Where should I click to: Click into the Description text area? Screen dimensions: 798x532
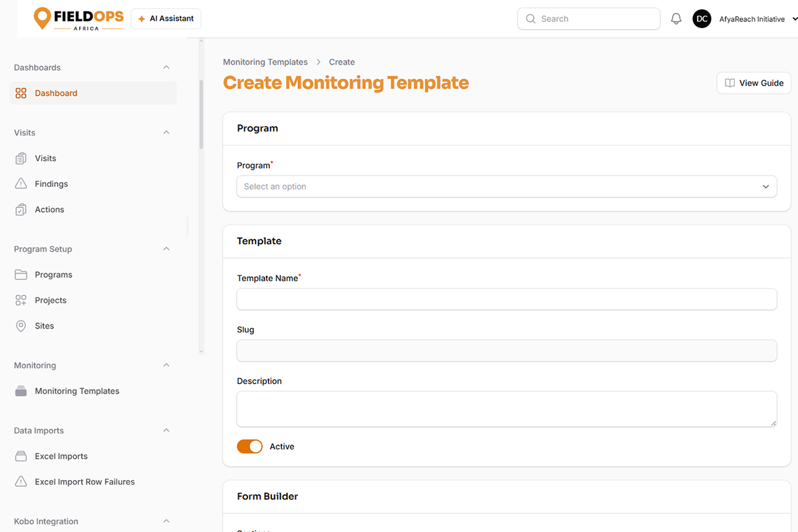pos(507,409)
